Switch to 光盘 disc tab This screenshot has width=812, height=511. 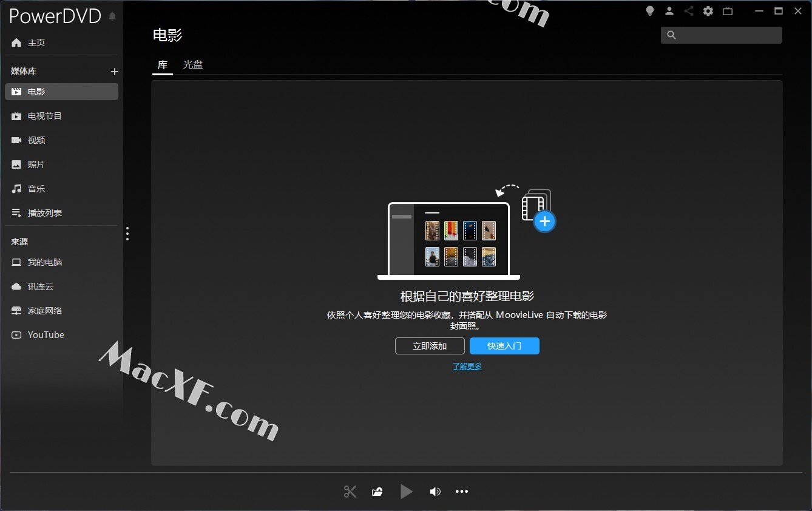click(x=193, y=64)
